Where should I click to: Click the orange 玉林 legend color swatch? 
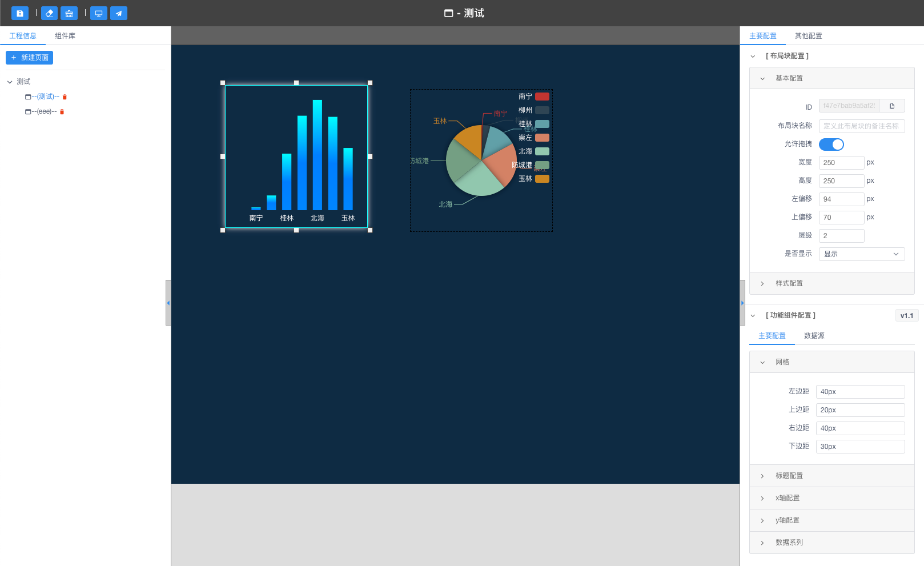click(x=542, y=179)
